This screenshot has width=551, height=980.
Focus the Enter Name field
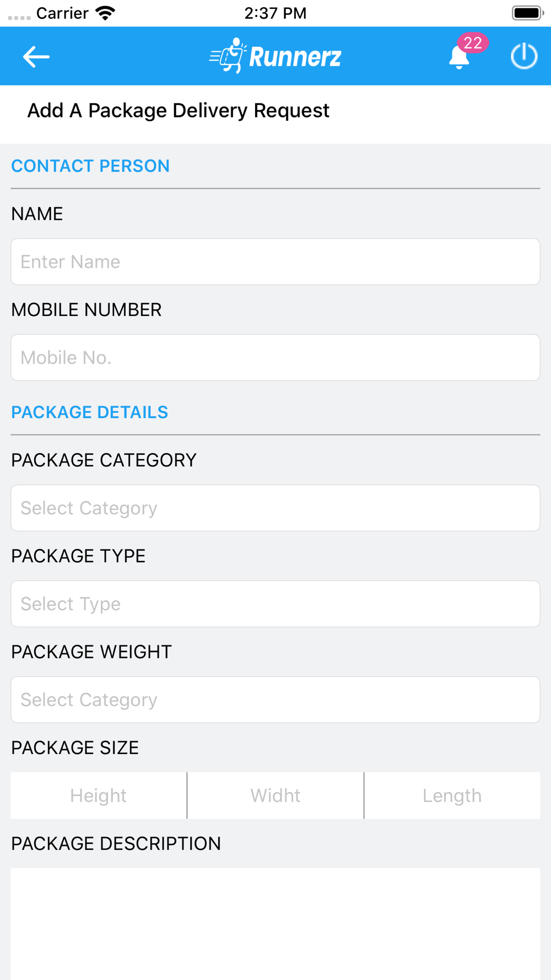(x=275, y=262)
